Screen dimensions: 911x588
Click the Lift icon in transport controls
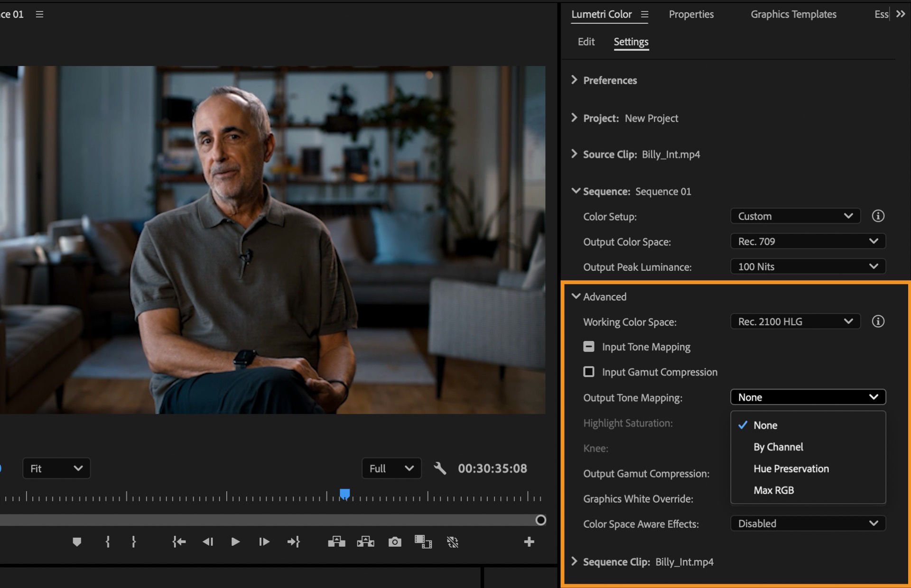(336, 542)
